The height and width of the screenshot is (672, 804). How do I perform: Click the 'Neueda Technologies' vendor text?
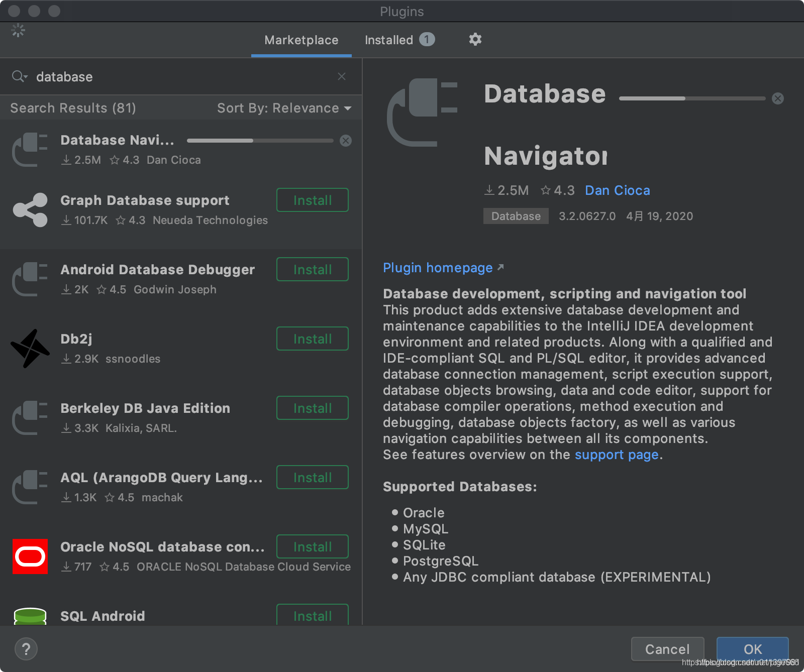(x=210, y=220)
